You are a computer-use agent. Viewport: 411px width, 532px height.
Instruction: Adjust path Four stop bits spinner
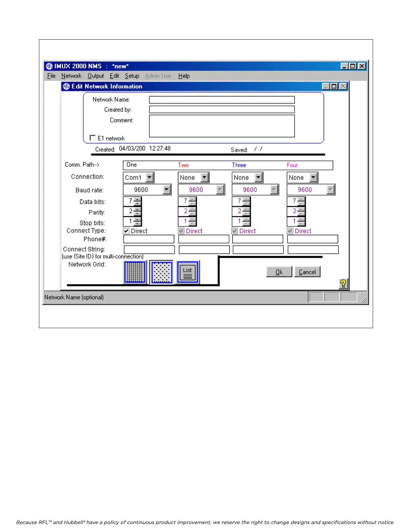tap(301, 221)
